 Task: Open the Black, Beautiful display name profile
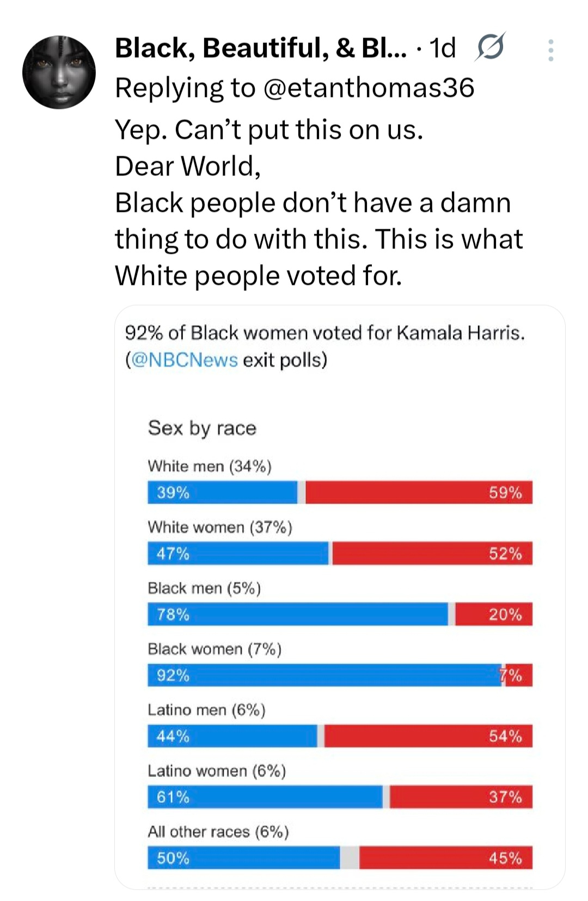[x=260, y=48]
